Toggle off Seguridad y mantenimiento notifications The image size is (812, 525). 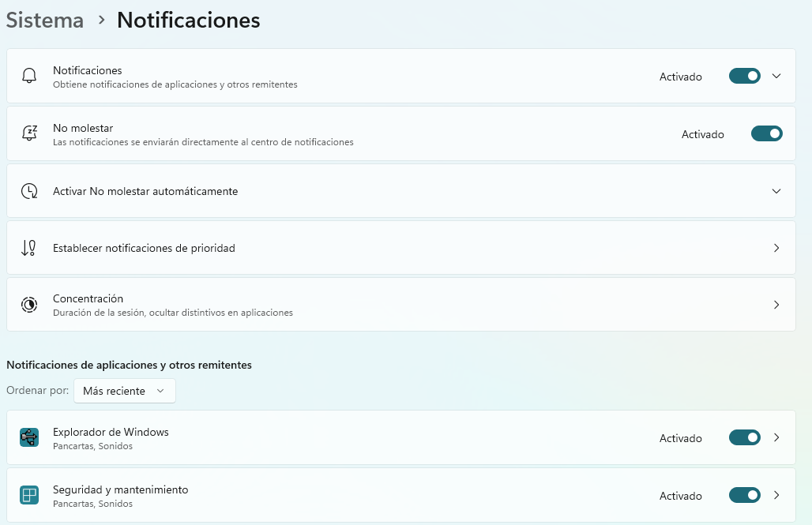(x=745, y=495)
